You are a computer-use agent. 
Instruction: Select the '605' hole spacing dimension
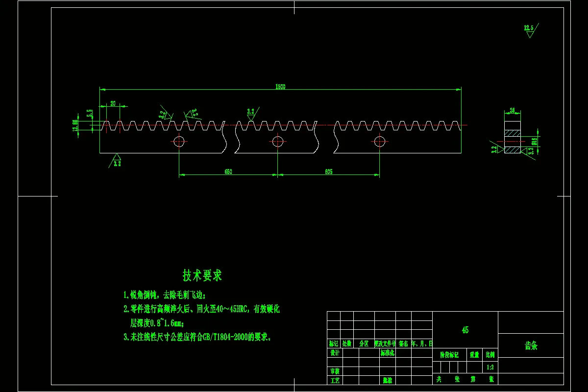(x=329, y=171)
